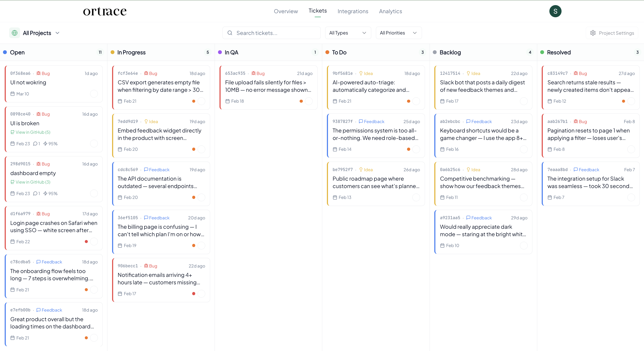Focus the Search tickets input field
The height and width of the screenshot is (351, 644).
(275, 33)
